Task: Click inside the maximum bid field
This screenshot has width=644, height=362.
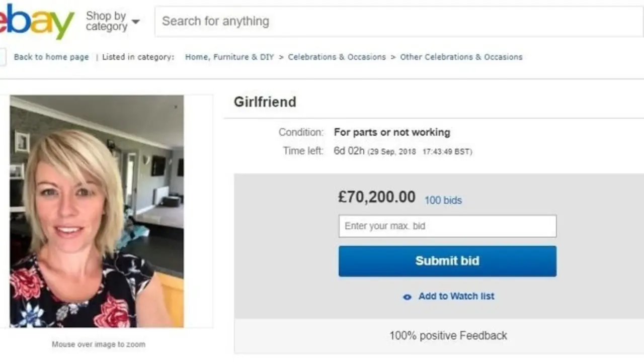Action: (x=447, y=226)
